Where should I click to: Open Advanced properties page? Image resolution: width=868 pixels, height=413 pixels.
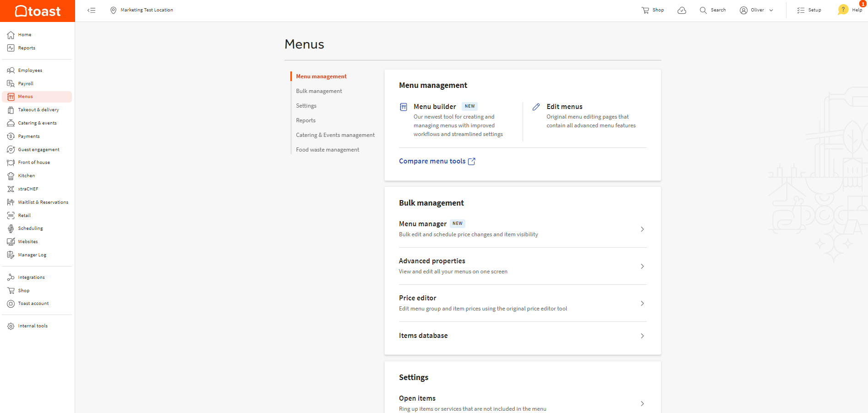523,266
